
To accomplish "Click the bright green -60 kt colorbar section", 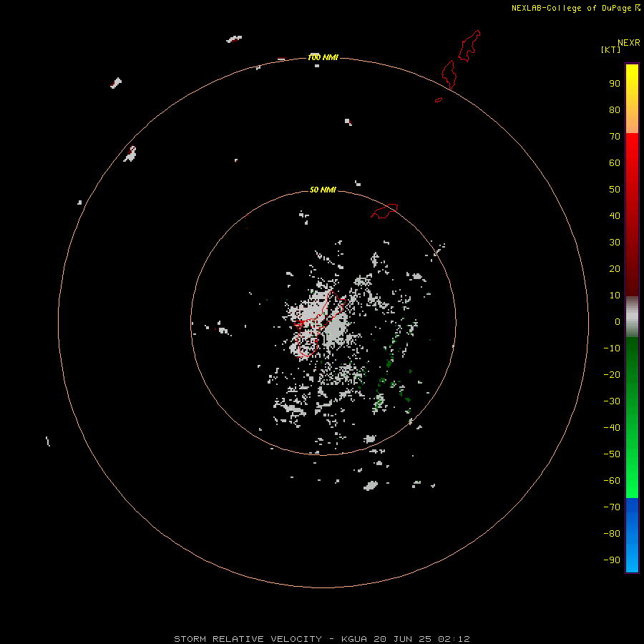I will pyautogui.click(x=632, y=481).
